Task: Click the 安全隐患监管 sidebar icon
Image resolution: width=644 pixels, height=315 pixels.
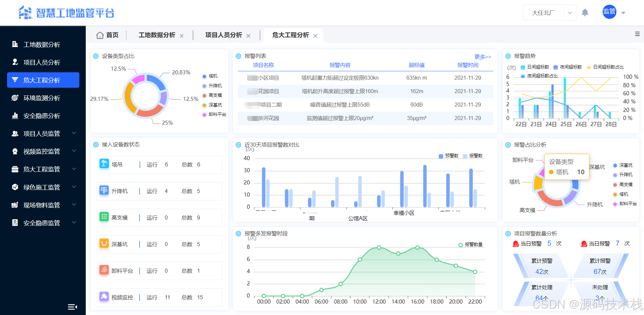Action: click(15, 222)
